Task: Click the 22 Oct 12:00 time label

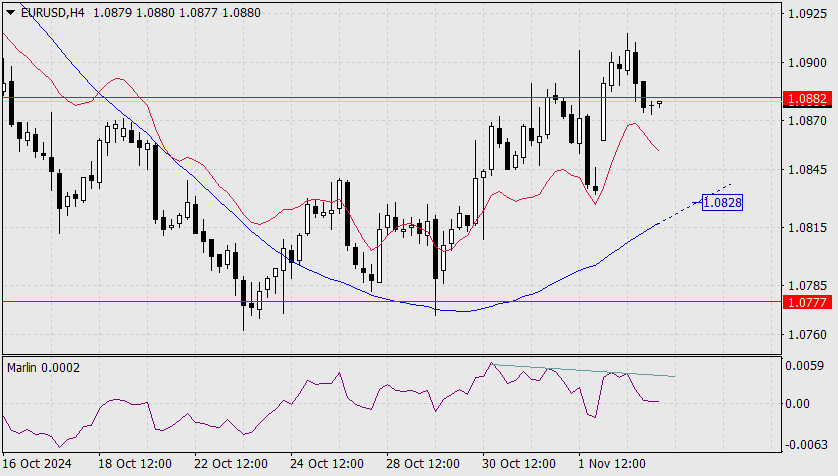Action: click(x=230, y=463)
